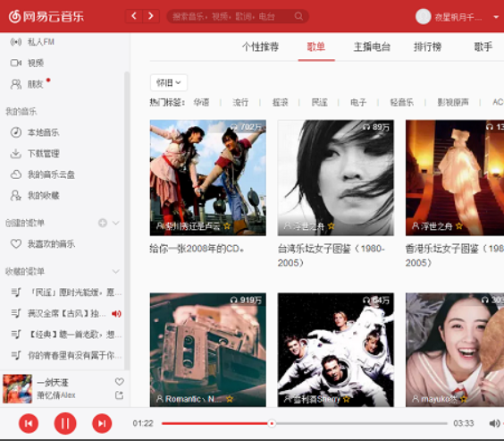Open 我的收藏 in the sidebar
The image size is (504, 441).
tap(35, 195)
